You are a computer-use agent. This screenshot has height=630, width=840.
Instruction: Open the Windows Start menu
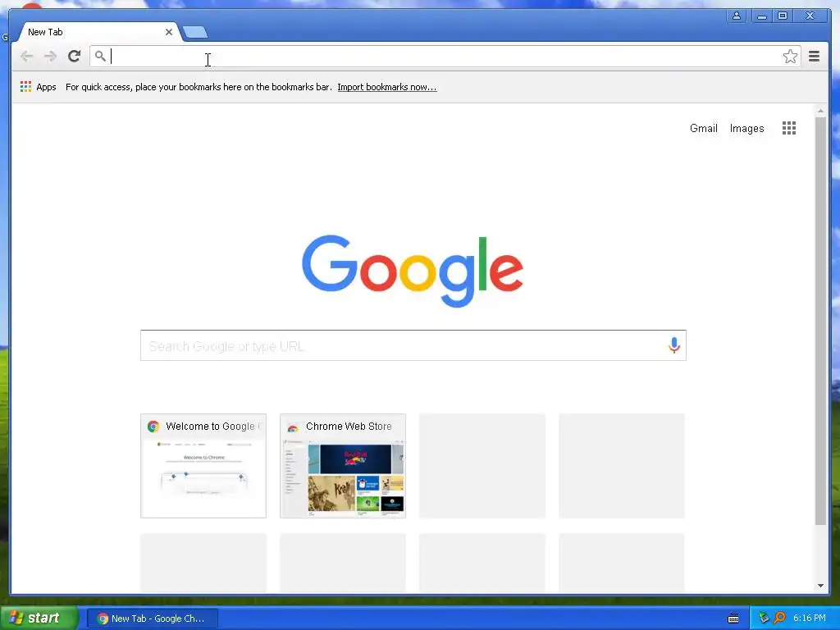39,618
